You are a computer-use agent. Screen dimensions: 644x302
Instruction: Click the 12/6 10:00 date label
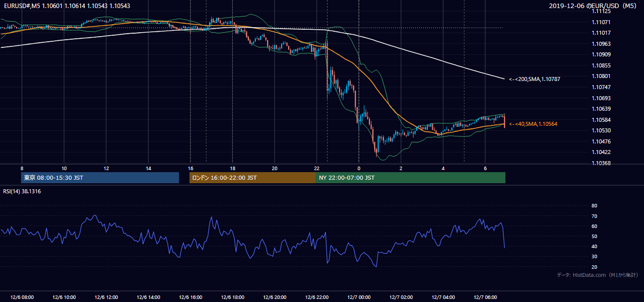64,297
